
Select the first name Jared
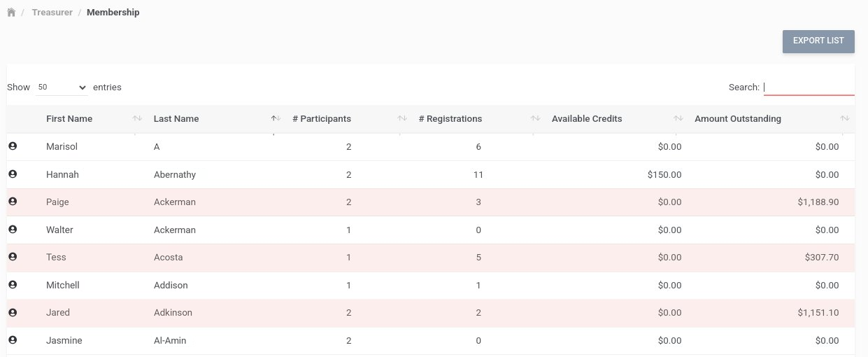58,313
